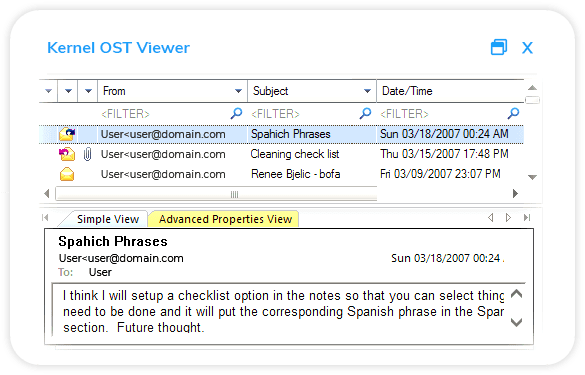Image resolution: width=585 pixels, height=375 pixels.
Task: Open the first narrow column dropdown arrow
Action: (x=49, y=91)
